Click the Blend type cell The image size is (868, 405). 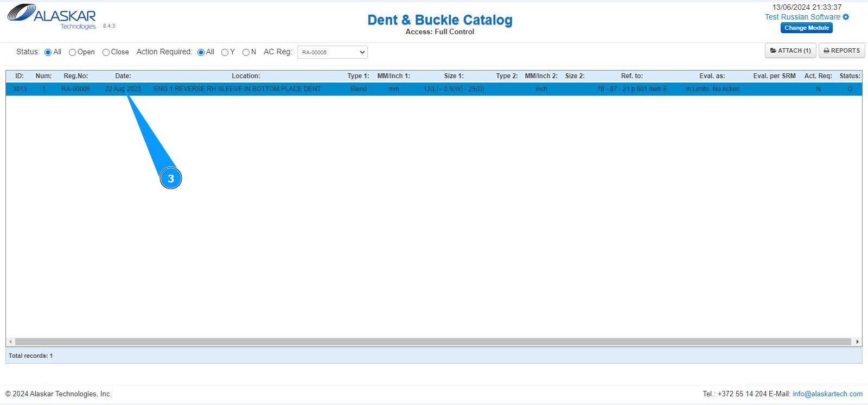(358, 89)
